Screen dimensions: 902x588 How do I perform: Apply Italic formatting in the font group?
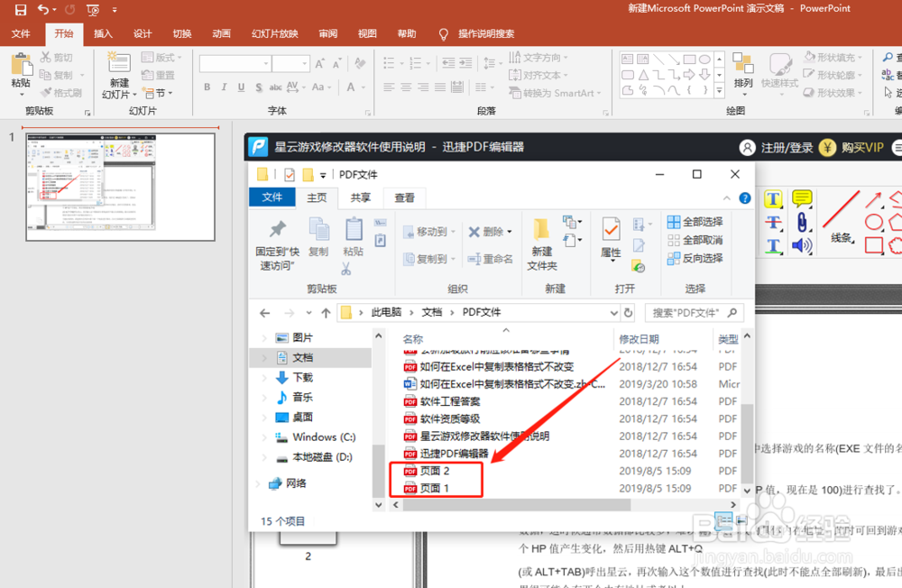[x=224, y=87]
